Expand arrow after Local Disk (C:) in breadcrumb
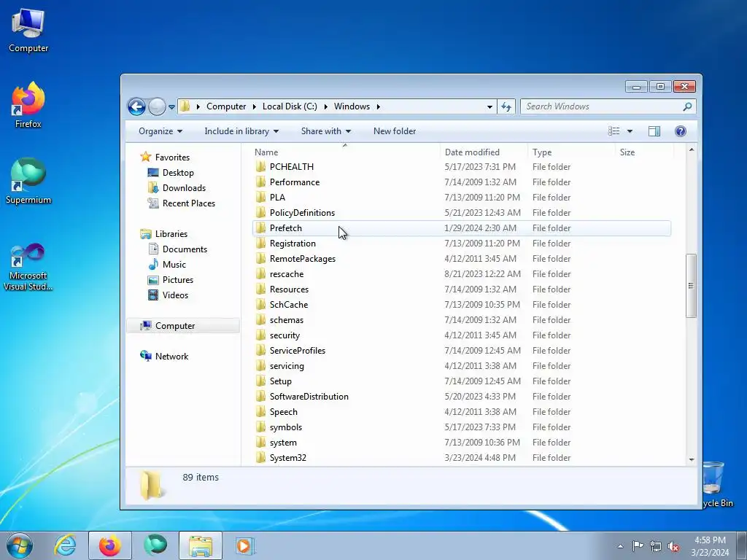The image size is (747, 560). coord(326,106)
